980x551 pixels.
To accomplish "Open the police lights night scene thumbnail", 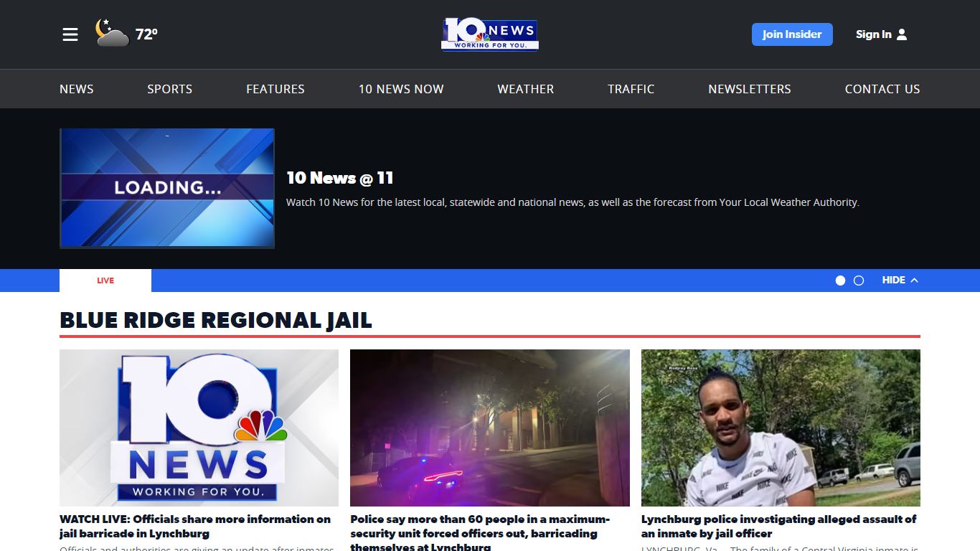I will [490, 428].
